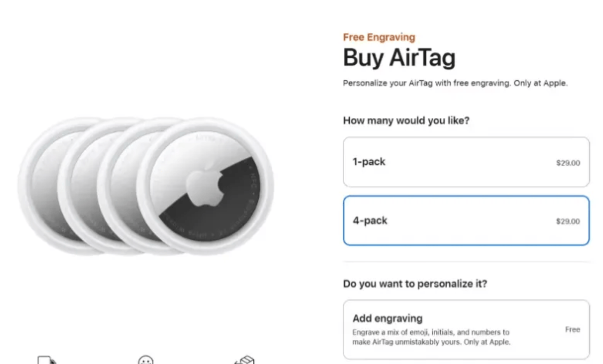Open the Add engraving option
Image resolution: width=603 pixels, height=364 pixels.
(x=466, y=329)
